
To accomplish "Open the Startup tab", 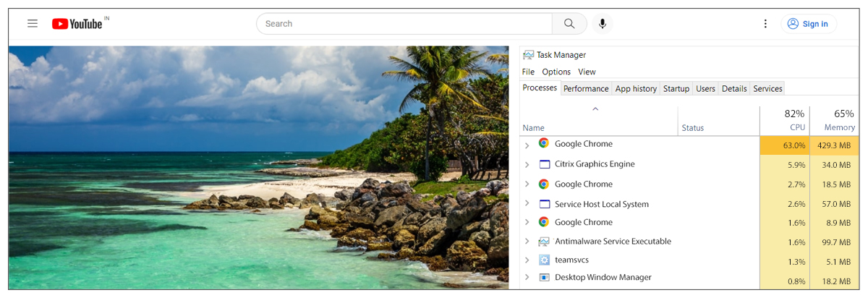I will pyautogui.click(x=676, y=89).
